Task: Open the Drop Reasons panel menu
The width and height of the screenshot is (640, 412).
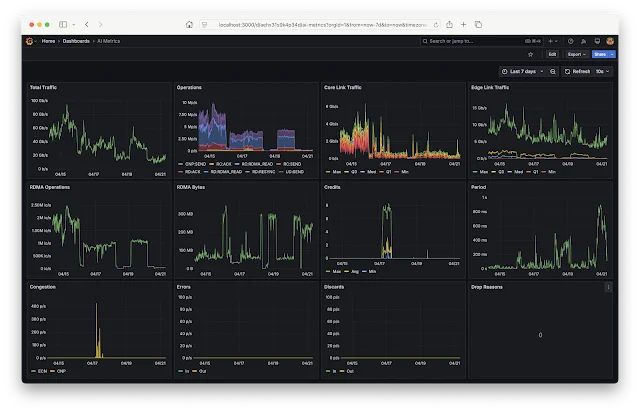Action: (x=608, y=287)
